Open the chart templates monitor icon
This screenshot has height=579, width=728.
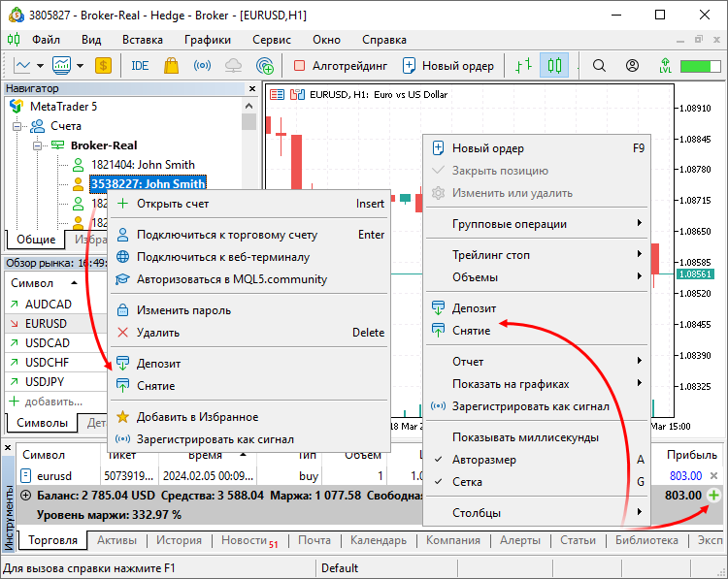(x=62, y=65)
